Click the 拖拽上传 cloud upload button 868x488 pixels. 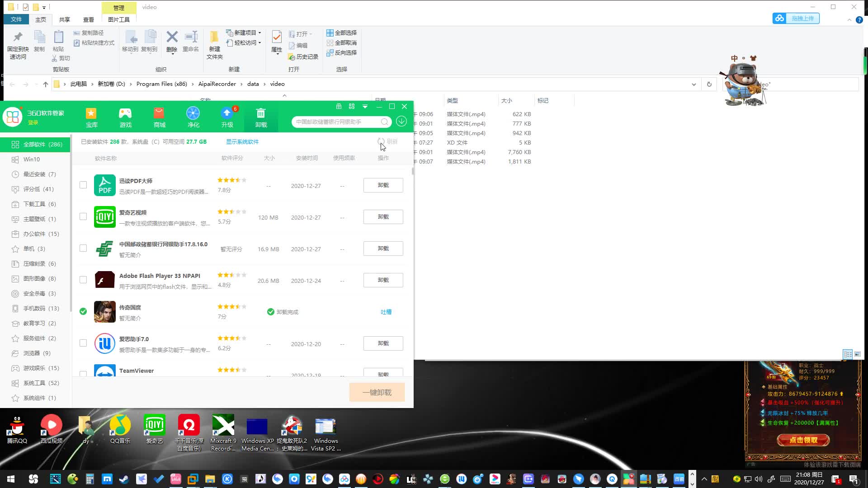(796, 19)
